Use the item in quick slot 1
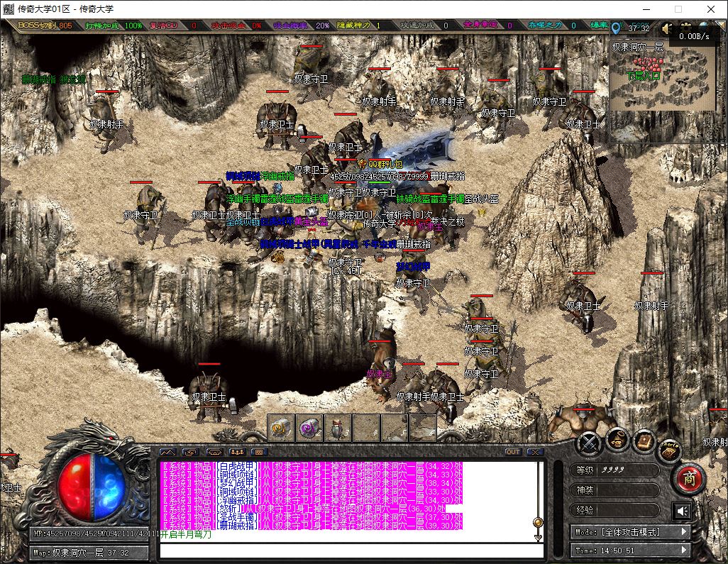 281,428
